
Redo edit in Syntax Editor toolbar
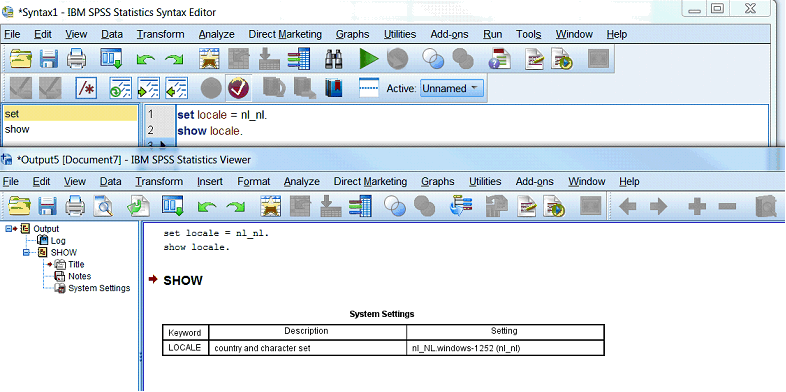pos(174,60)
